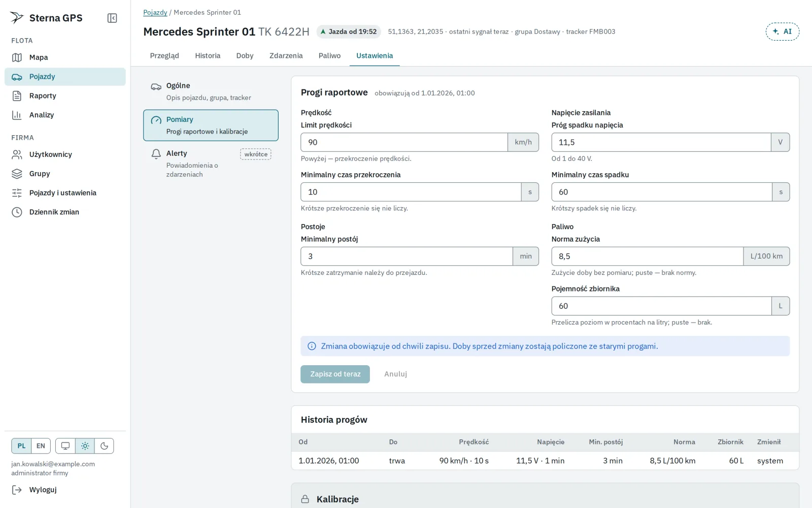Open the Zdarzenia tab
Viewport: 812px width, 508px height.
coord(286,56)
